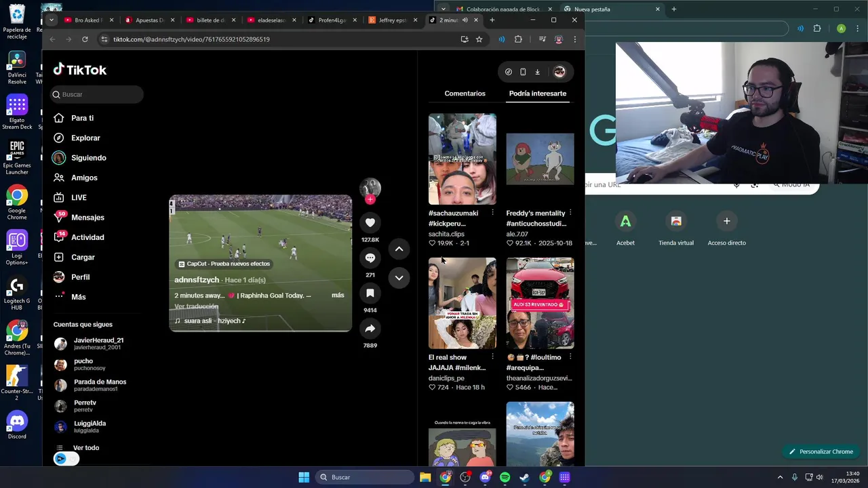
Task: Mute the playing TikTok browser tab
Action: coord(465,20)
